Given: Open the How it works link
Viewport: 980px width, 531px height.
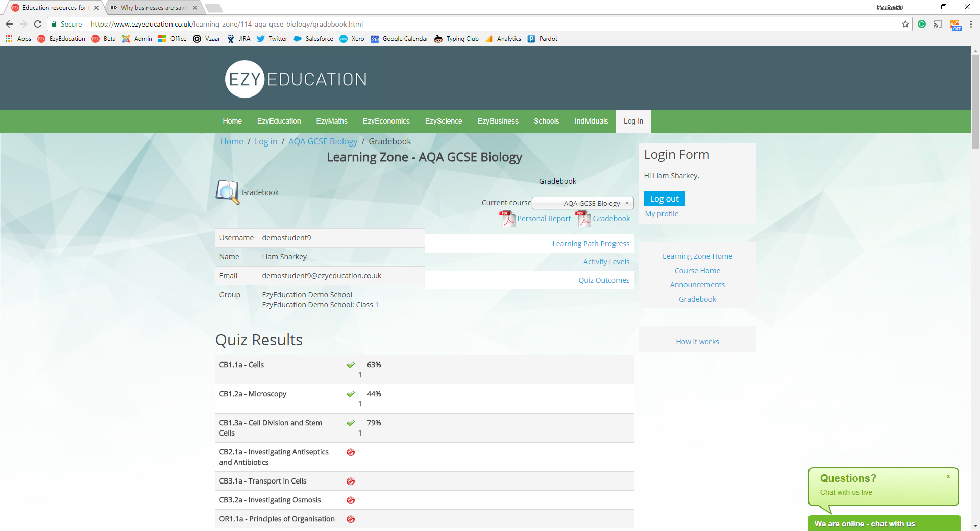Looking at the screenshot, I should (697, 342).
